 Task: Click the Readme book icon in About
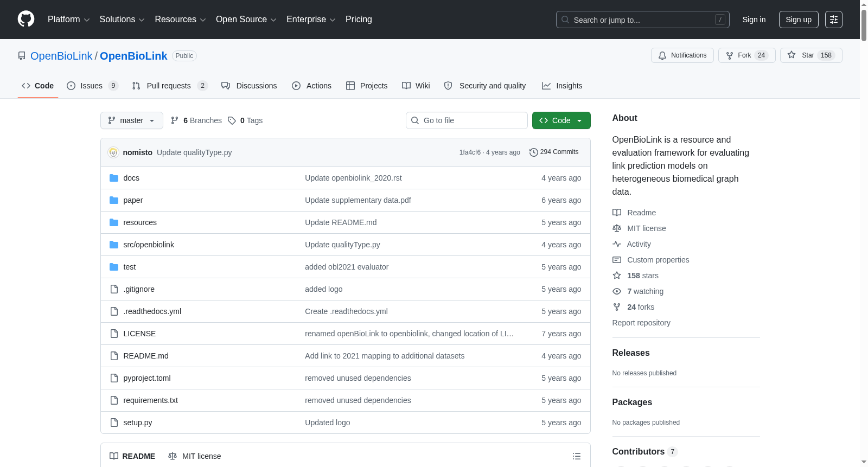tap(617, 213)
